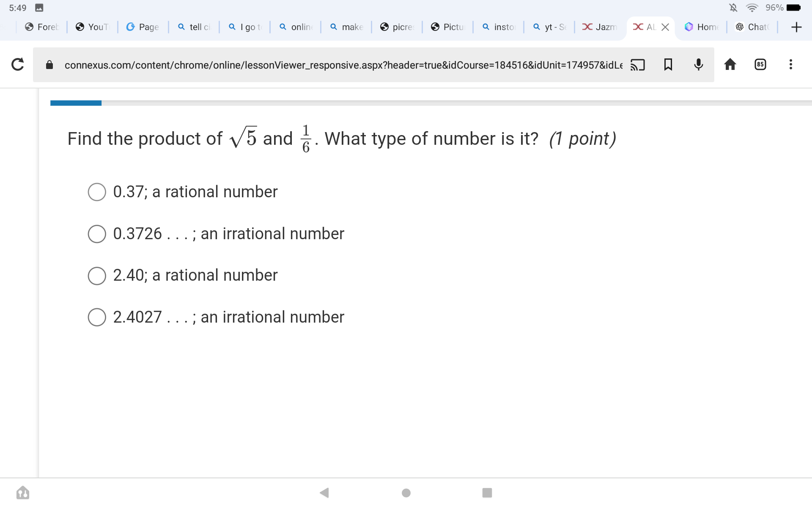Bookmark this page with the bookmark icon
The height and width of the screenshot is (508, 812).
click(x=668, y=64)
